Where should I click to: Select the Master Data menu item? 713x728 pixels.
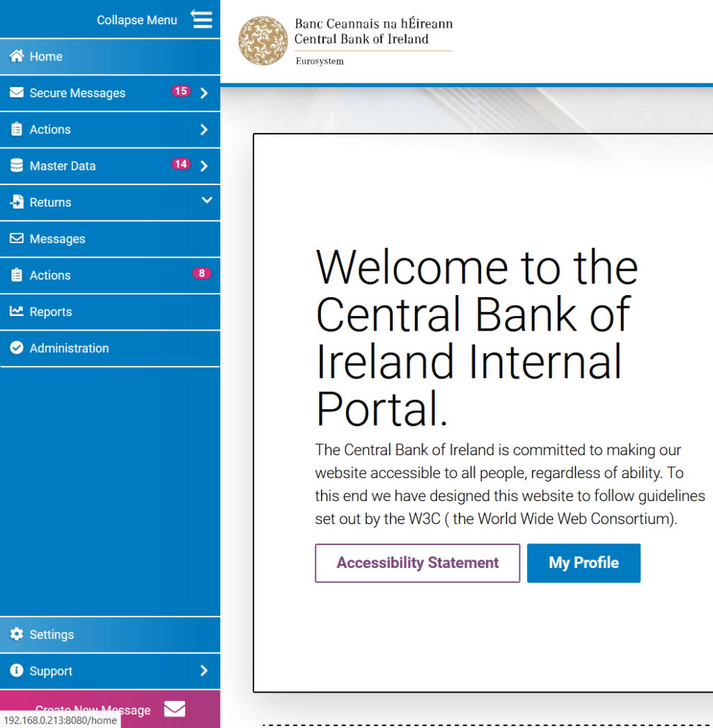110,166
